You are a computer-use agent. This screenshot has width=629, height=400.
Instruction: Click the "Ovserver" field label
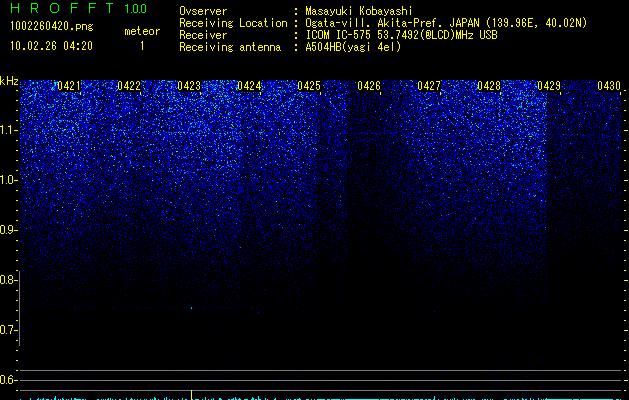203,11
